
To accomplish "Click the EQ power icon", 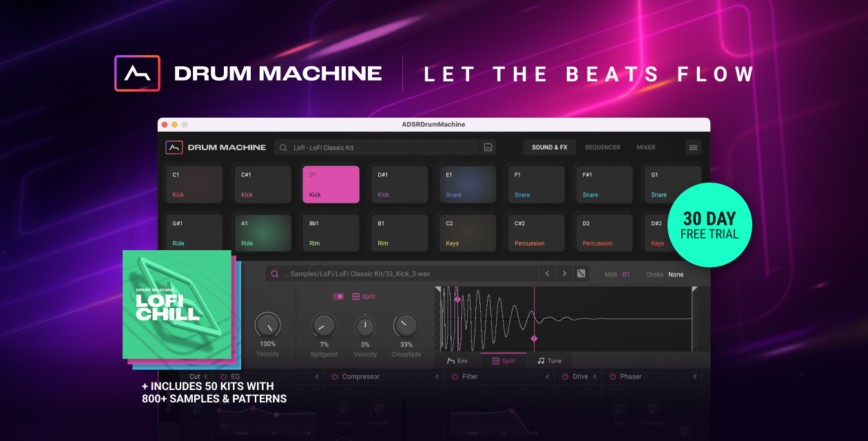I will pyautogui.click(x=224, y=377).
